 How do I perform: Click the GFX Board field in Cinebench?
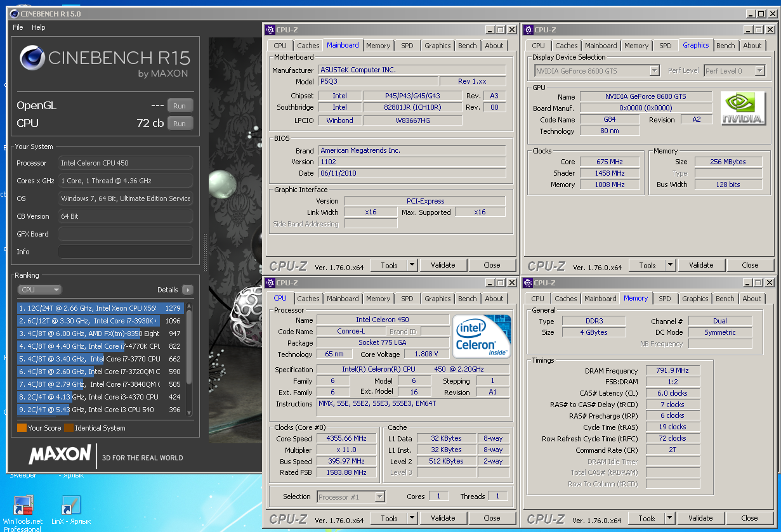pyautogui.click(x=126, y=234)
